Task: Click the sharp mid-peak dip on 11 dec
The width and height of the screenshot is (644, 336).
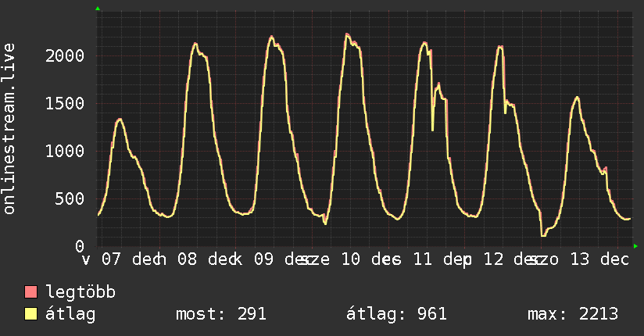Action: click(x=432, y=129)
